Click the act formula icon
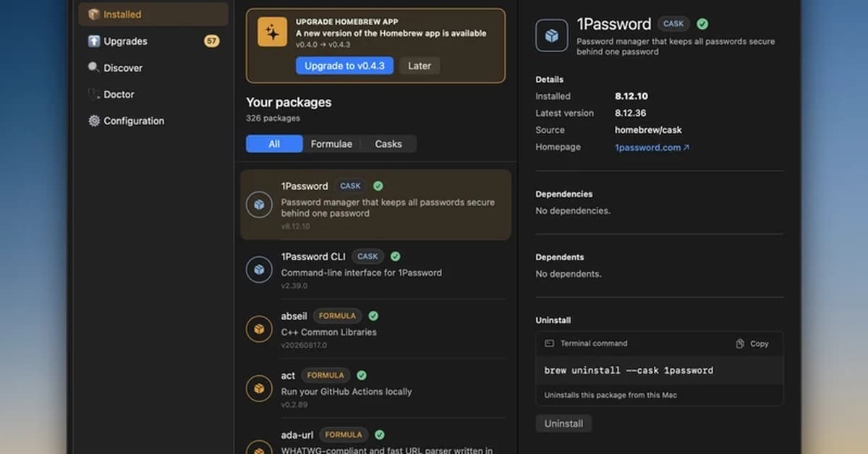868x454 pixels. pos(259,388)
